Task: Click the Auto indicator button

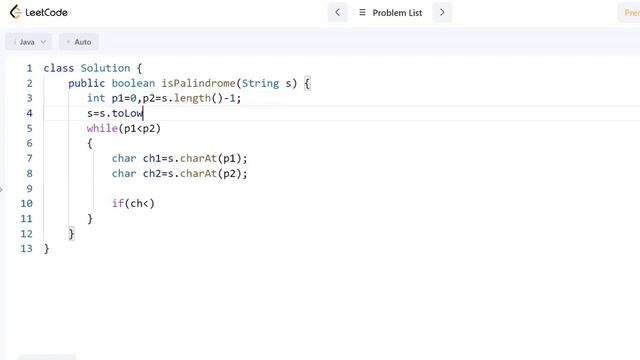Action: point(79,42)
